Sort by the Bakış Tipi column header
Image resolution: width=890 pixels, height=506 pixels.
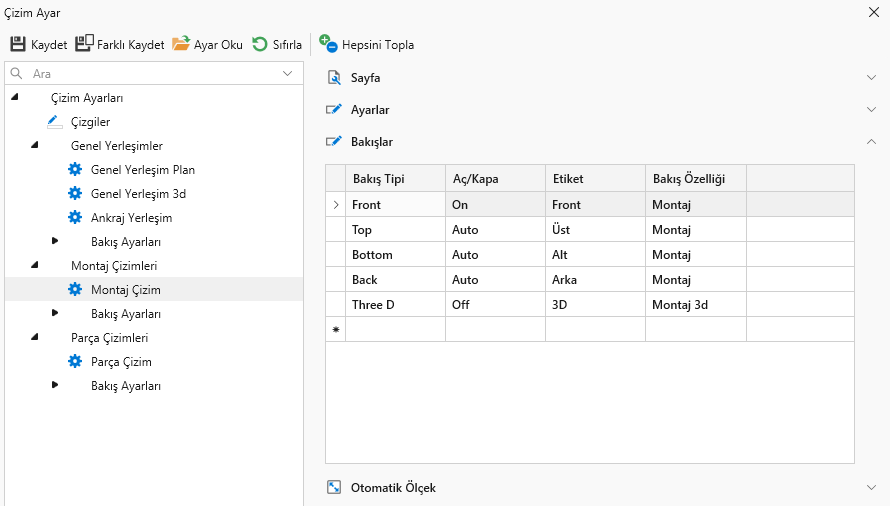(x=394, y=179)
